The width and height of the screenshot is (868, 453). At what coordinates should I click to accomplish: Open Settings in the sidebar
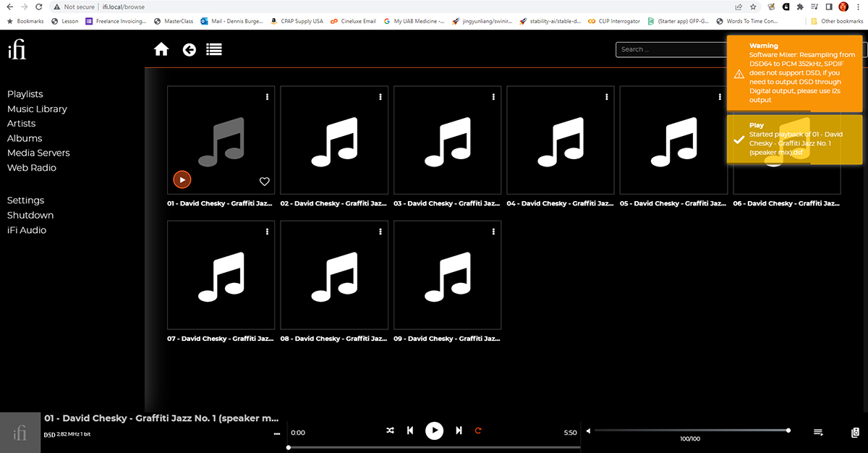pos(26,200)
